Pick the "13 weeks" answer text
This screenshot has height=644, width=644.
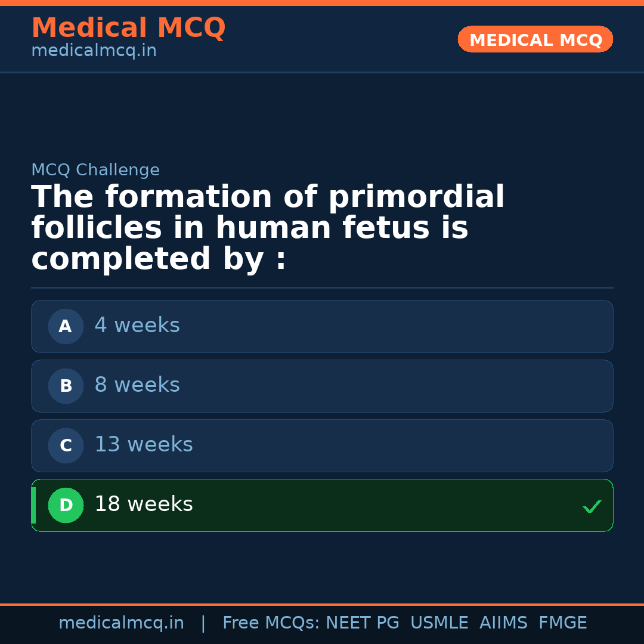tap(144, 445)
